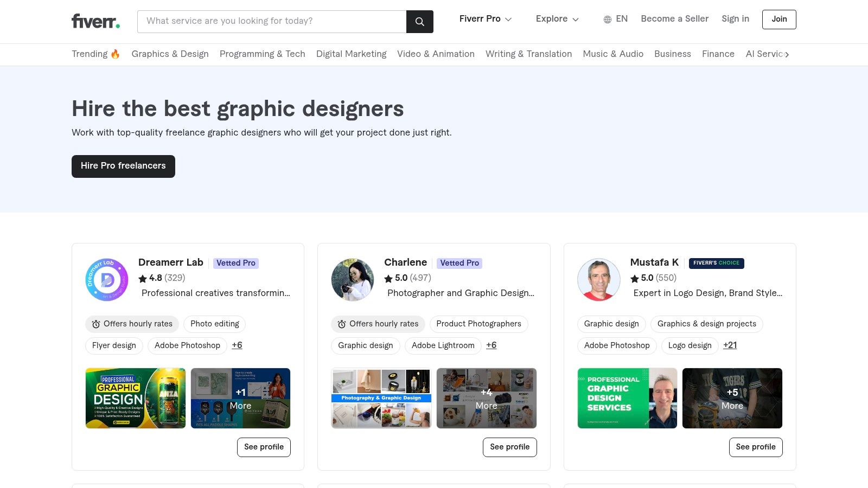Select Mustafa K's Graphic design tag

611,324
